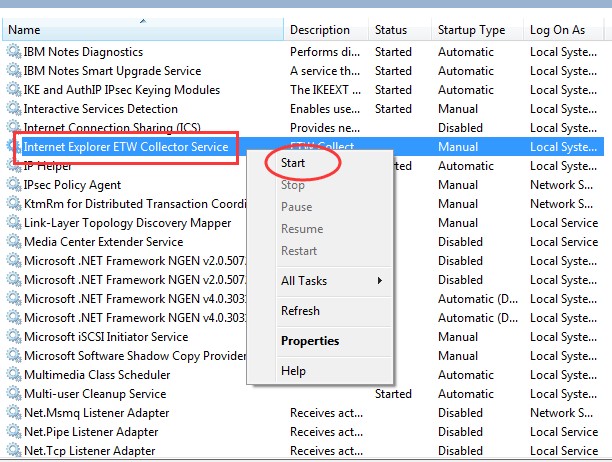Click 'The IKEEXT ...' description cell
612x462 pixels.
(325, 90)
